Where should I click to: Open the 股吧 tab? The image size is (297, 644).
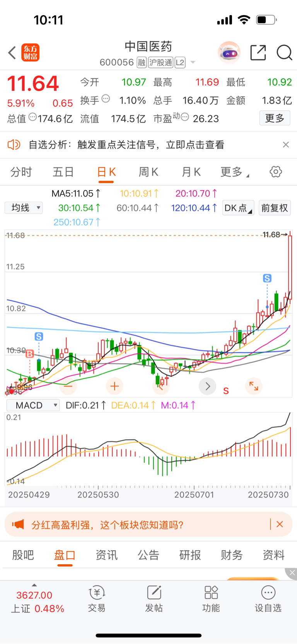tap(23, 555)
